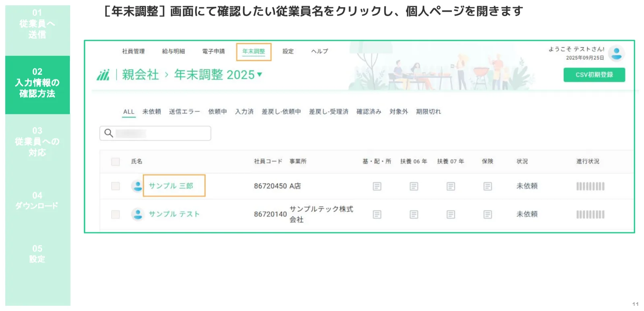Screen dimensions: 644x311
Task: Go to step 04 ダウンロード
Action: click(37, 200)
